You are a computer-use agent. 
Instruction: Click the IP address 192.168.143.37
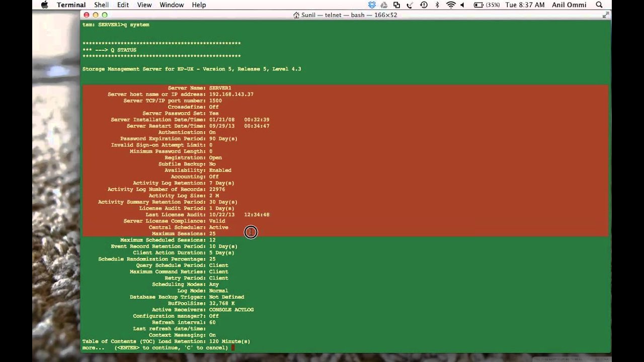(231, 95)
